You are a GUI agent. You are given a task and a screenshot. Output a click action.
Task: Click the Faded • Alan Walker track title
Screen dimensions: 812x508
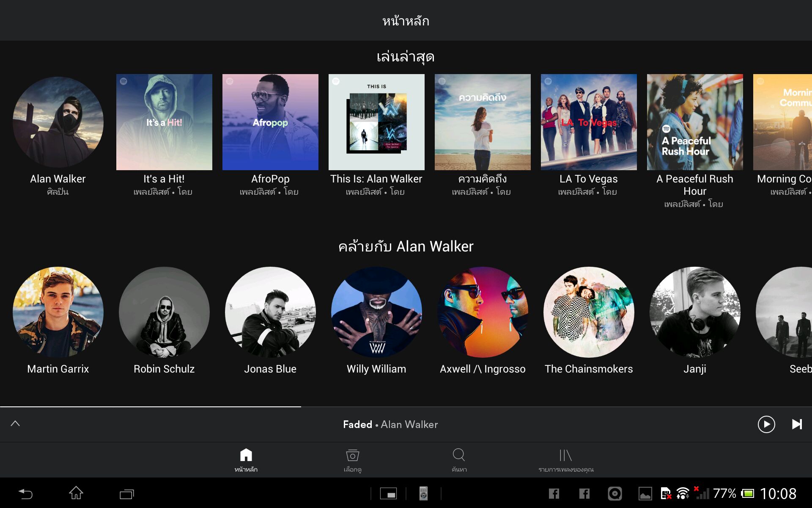pos(390,424)
